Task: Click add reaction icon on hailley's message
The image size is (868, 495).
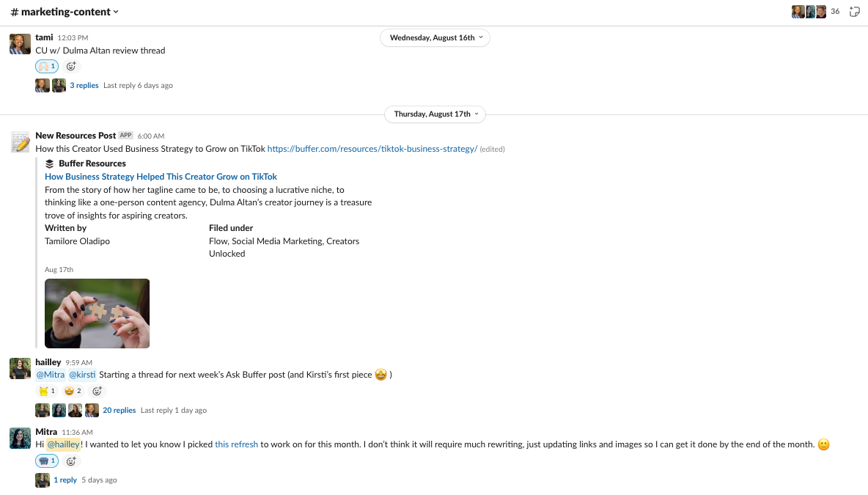Action: [97, 391]
